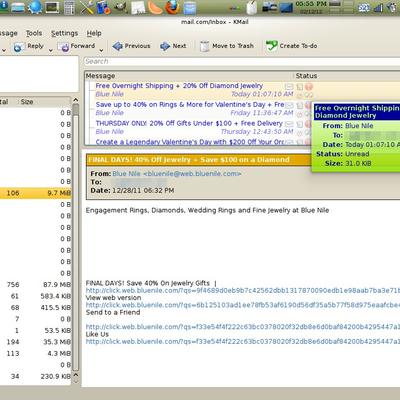Click the white mouse icon in panel
The height and width of the screenshot is (400, 400).
(252, 7)
